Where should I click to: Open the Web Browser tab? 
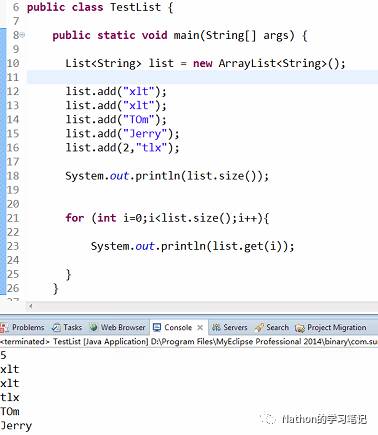tap(118, 328)
